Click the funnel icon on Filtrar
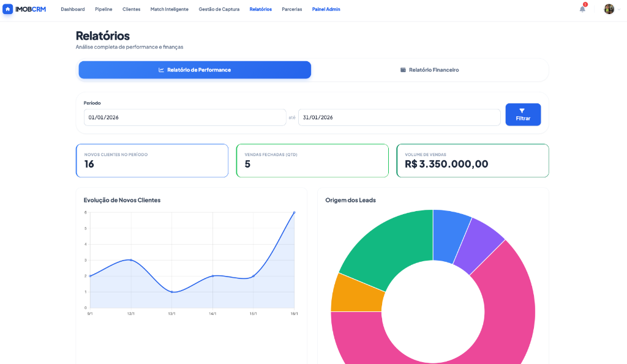The width and height of the screenshot is (627, 364). click(x=522, y=111)
